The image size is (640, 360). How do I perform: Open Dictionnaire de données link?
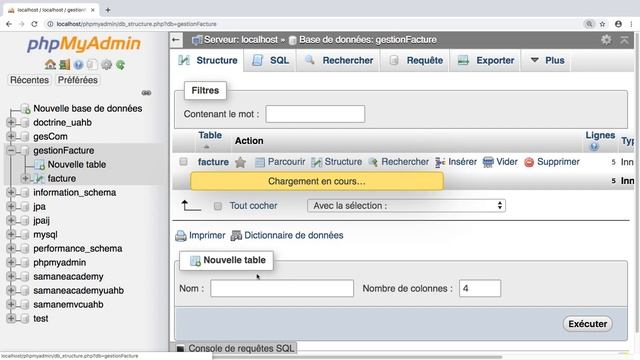coord(287,236)
